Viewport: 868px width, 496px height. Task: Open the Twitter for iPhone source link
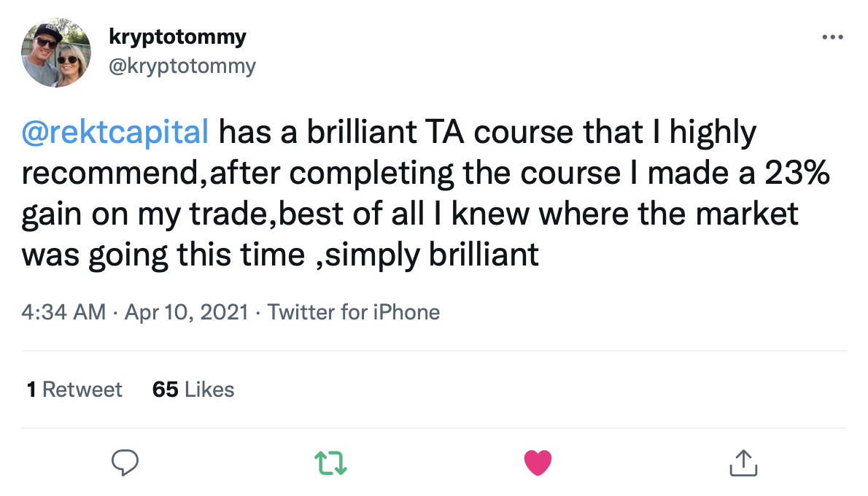click(x=354, y=313)
